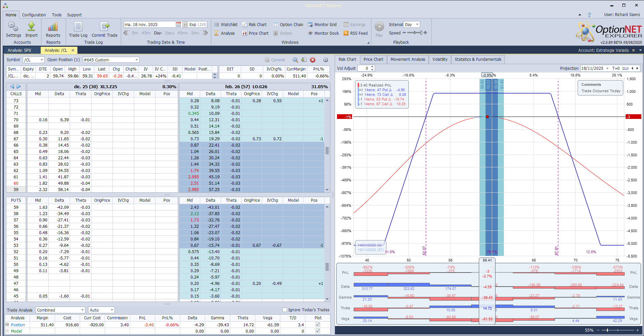Switch to the Analysis: SPX tab
This screenshot has height=336, width=644.
tap(19, 50)
